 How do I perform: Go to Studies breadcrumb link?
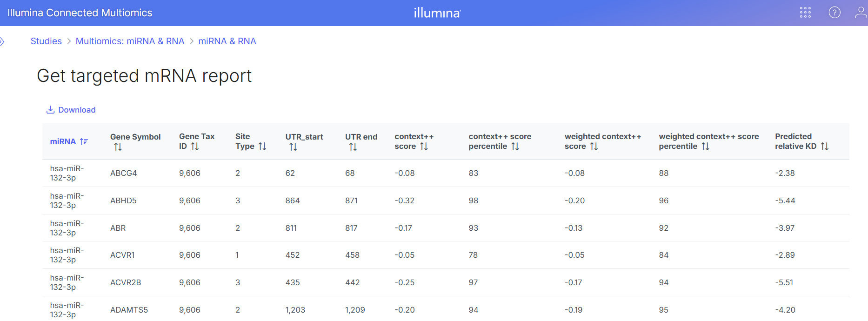tap(46, 41)
